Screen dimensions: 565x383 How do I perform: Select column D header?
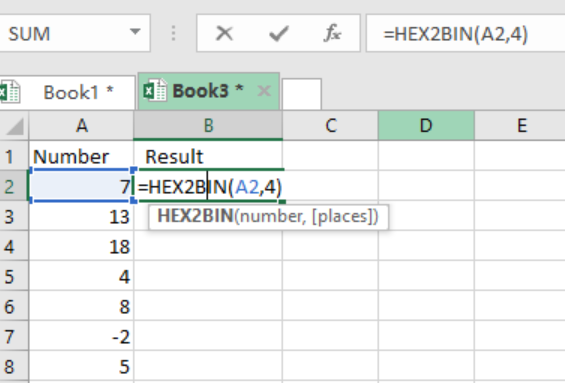(426, 125)
